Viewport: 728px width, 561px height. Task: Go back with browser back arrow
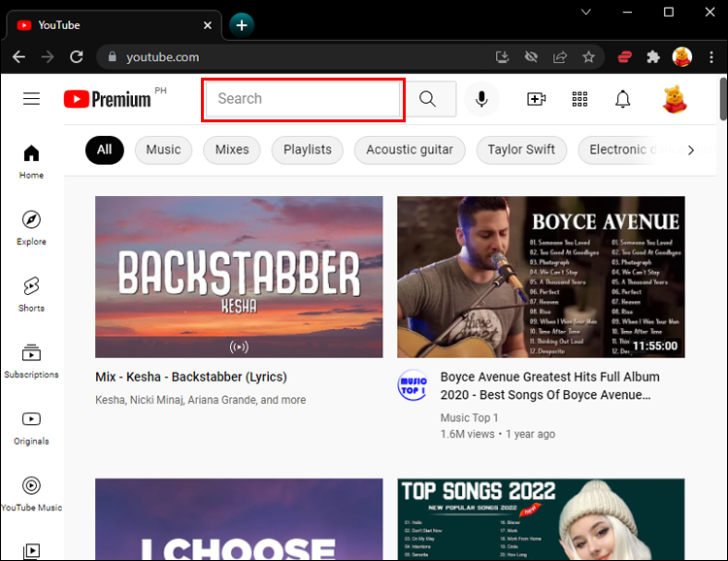19,57
